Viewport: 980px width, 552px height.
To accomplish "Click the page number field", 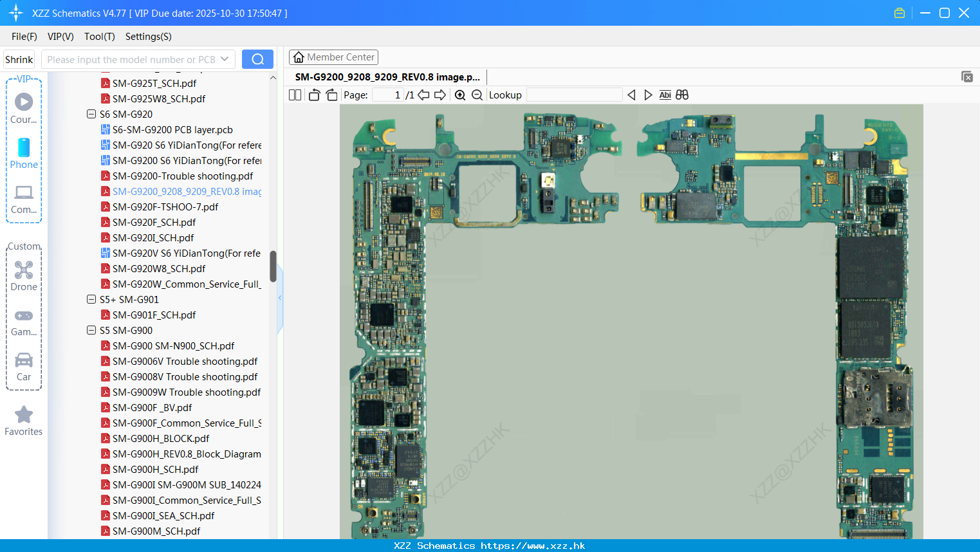I will (x=387, y=95).
